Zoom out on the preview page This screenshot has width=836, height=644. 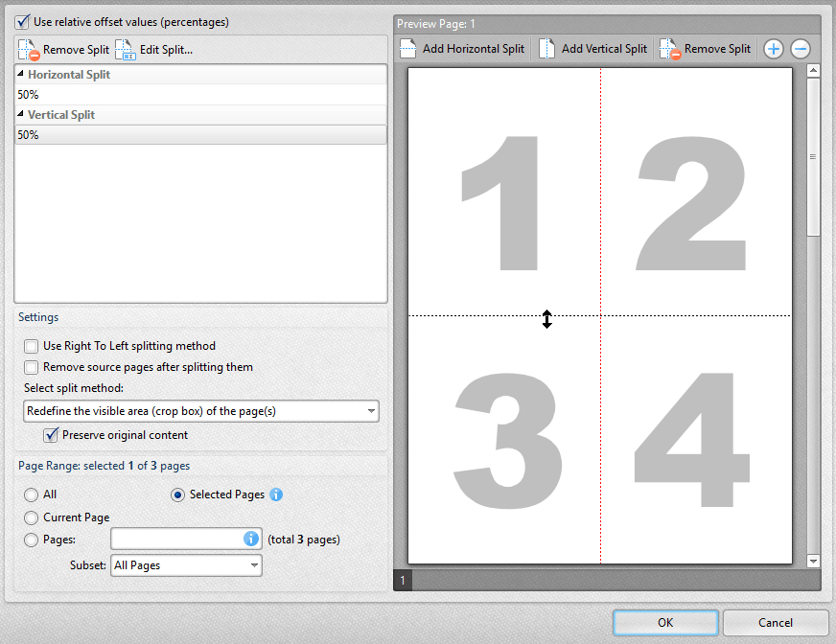pos(800,48)
